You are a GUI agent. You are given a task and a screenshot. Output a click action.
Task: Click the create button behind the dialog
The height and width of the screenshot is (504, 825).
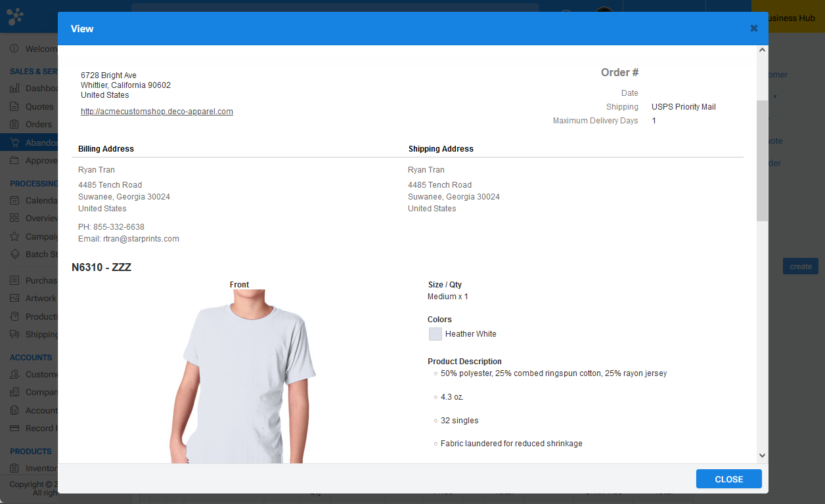pyautogui.click(x=800, y=266)
